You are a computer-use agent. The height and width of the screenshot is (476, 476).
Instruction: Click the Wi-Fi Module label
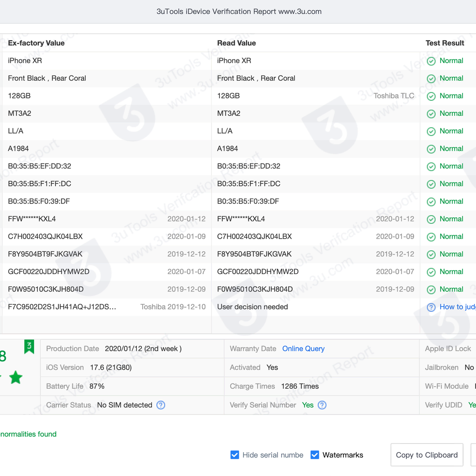pos(447,386)
